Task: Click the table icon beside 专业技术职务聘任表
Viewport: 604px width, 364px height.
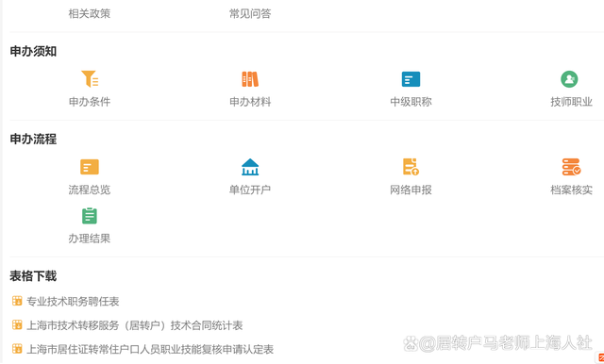Action: tap(17, 301)
